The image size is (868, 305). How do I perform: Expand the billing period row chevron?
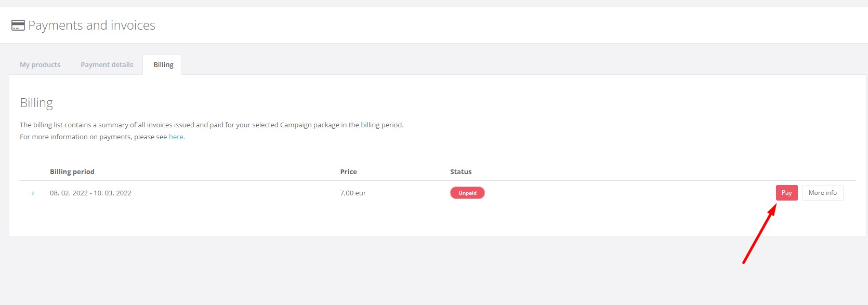click(x=33, y=193)
